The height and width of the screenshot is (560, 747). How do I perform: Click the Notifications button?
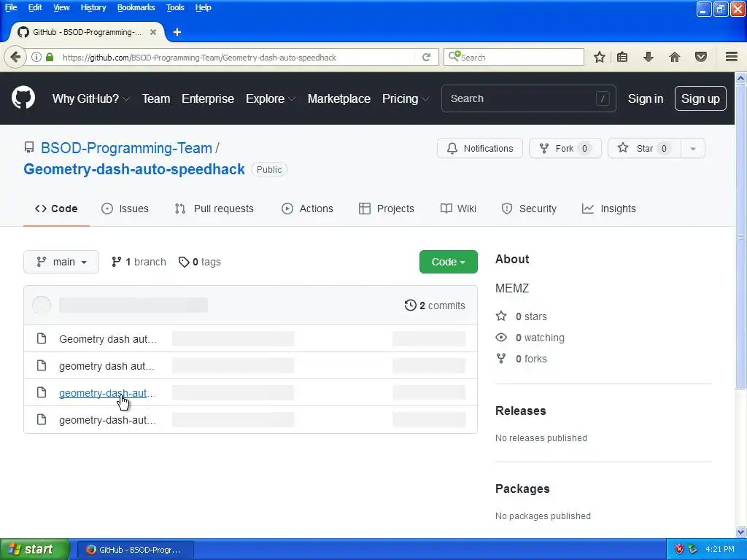coord(480,149)
